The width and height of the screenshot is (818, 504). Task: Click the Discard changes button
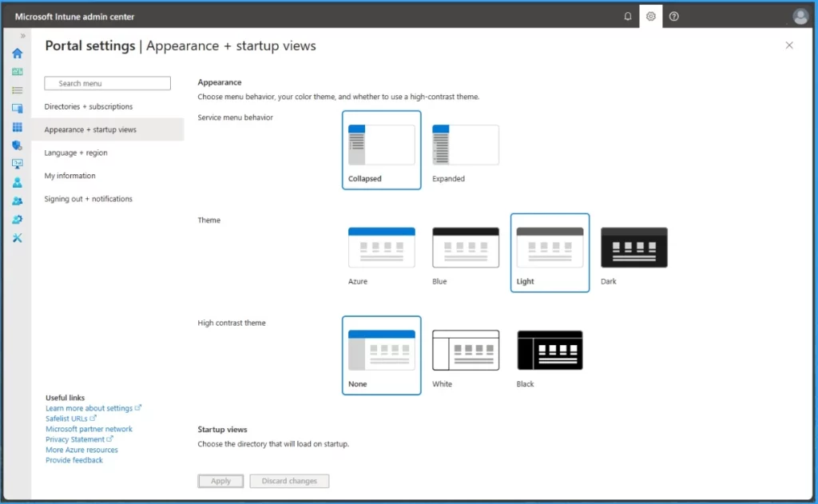[x=289, y=481]
